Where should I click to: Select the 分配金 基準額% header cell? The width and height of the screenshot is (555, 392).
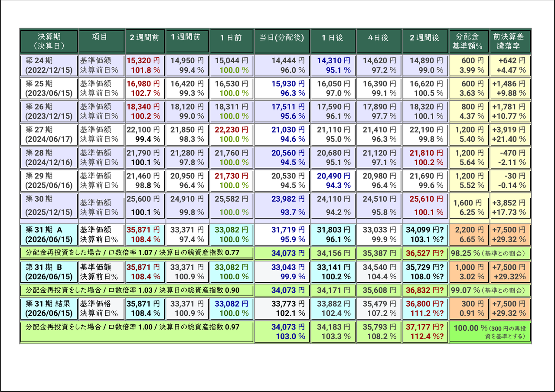(x=469, y=41)
